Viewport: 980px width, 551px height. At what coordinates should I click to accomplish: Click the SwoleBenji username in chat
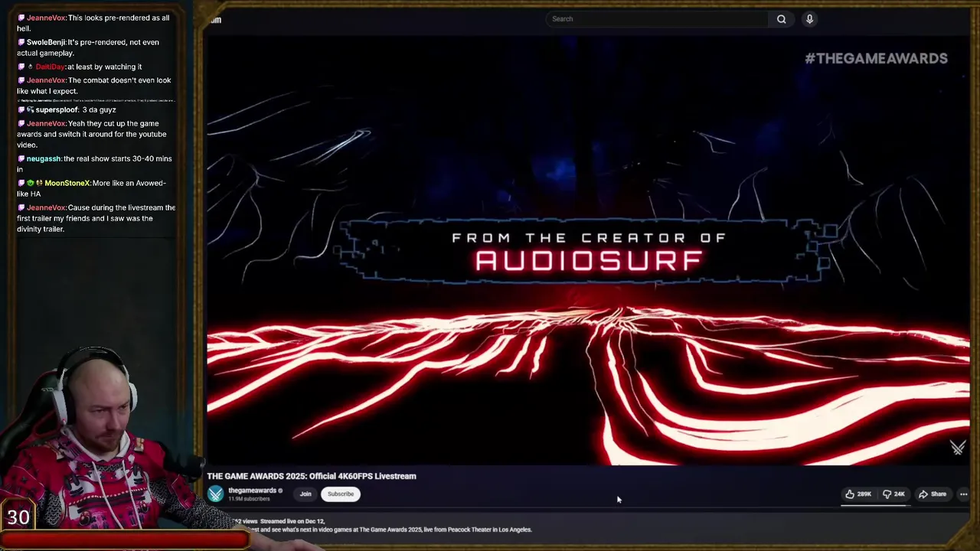46,42
